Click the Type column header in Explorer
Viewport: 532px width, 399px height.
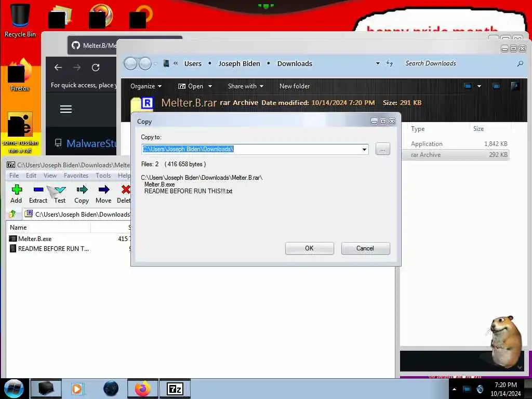[x=418, y=129]
